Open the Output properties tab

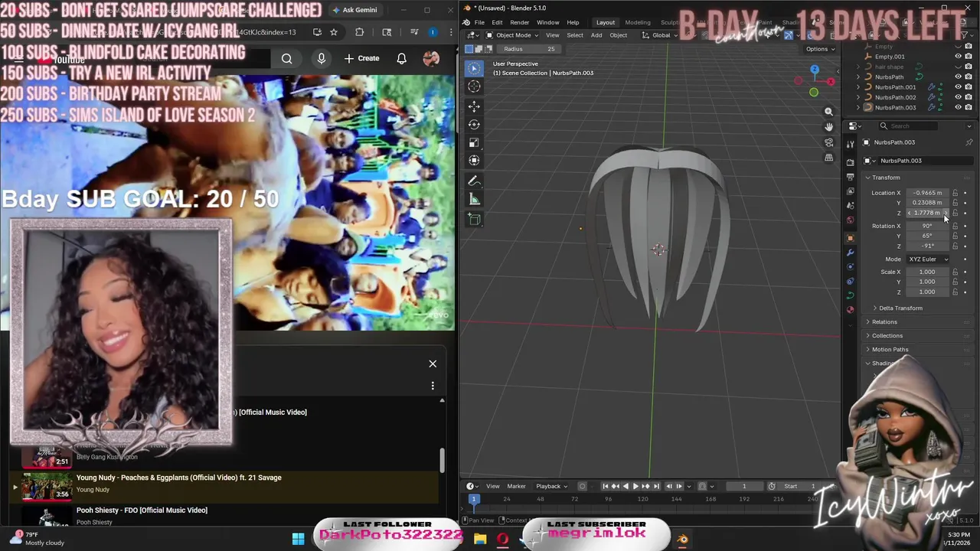point(850,177)
